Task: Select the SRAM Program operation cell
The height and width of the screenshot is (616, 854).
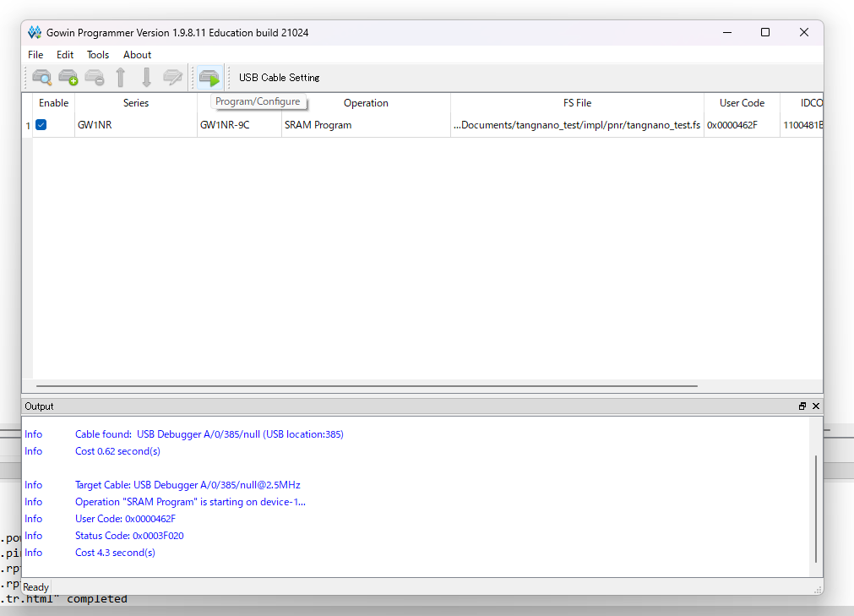Action: [366, 125]
